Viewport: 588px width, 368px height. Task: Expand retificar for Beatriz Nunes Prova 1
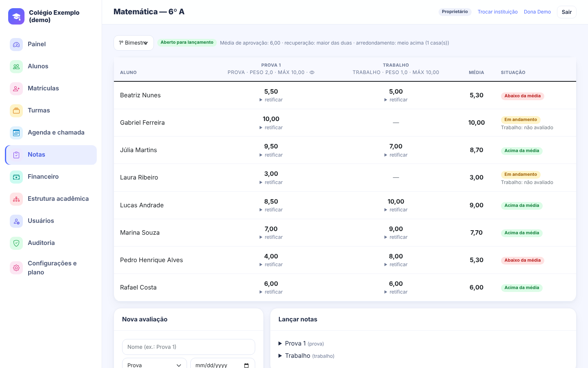pos(271,100)
